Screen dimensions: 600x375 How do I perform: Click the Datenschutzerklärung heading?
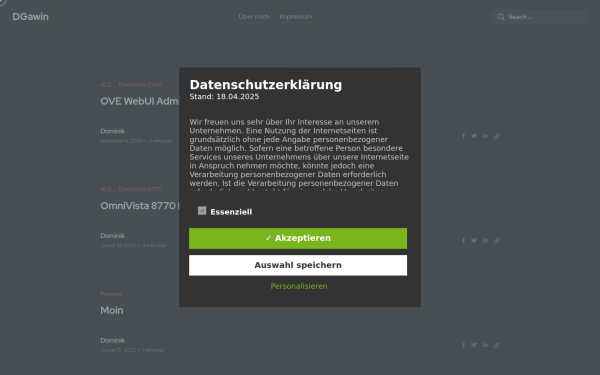coord(266,85)
